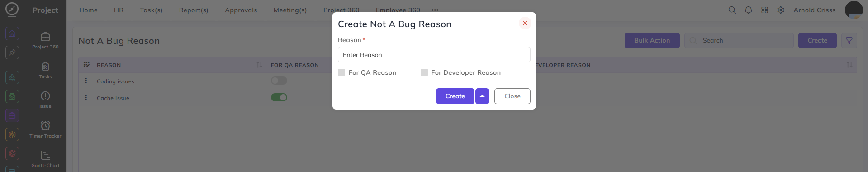
Task: Open the Home menu
Action: pyautogui.click(x=88, y=10)
